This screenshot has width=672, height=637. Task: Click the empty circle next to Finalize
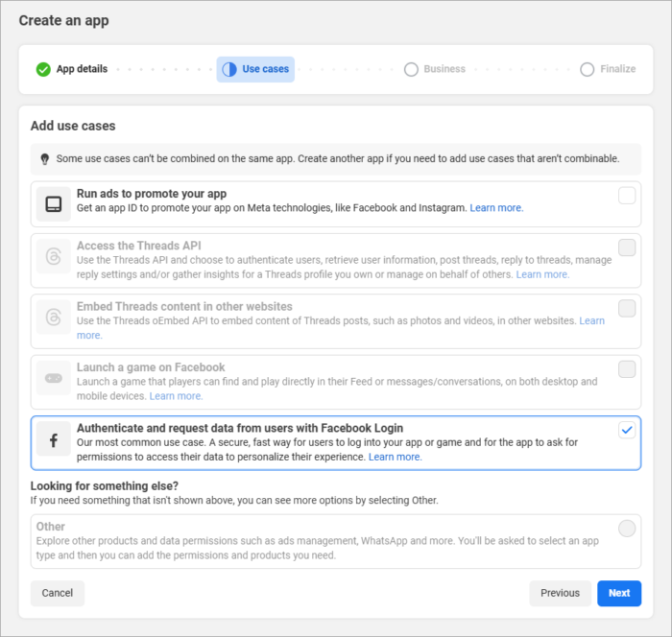(588, 69)
